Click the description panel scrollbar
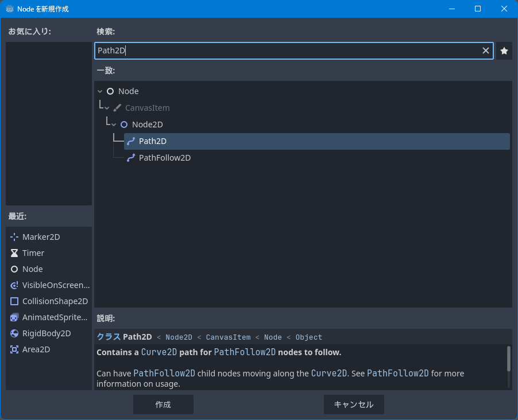 click(x=508, y=358)
